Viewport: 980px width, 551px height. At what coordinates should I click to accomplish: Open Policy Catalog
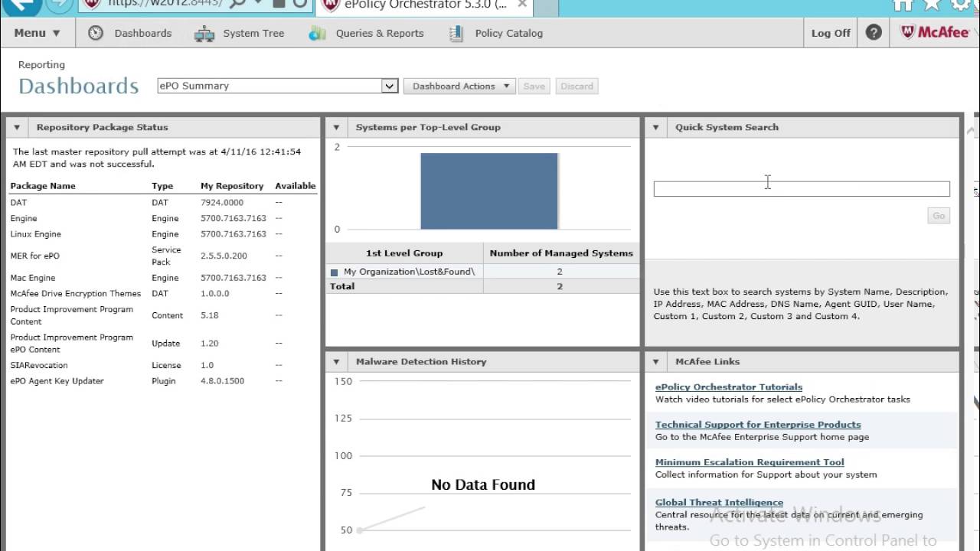click(509, 33)
